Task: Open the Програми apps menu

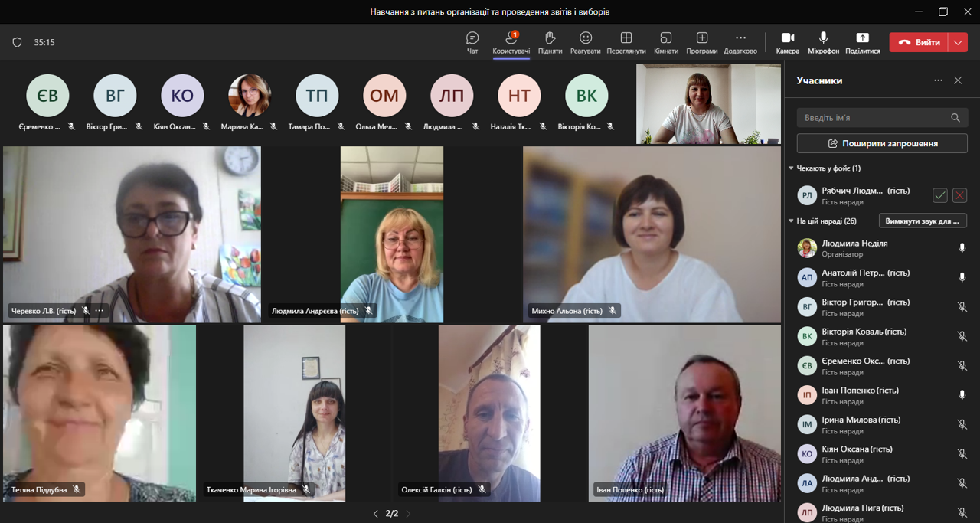Action: tap(701, 42)
